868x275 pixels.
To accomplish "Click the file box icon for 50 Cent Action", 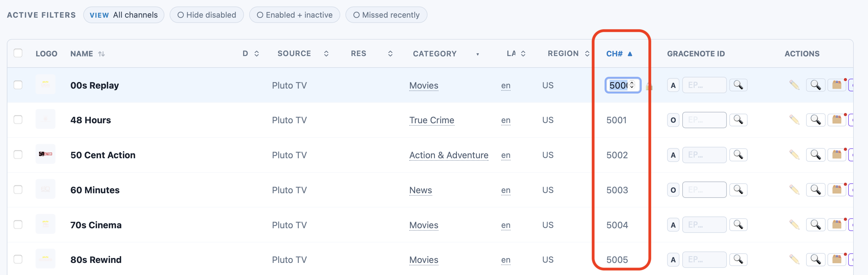I will [x=837, y=155].
